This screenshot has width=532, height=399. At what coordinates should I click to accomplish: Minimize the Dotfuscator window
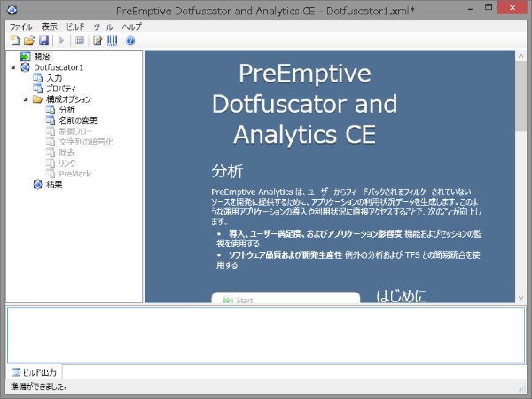tap(471, 8)
